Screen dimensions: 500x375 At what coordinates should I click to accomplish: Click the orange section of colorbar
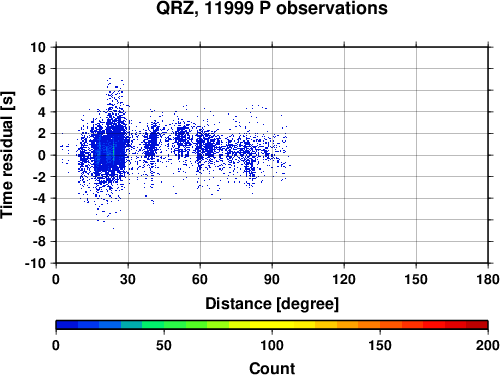pos(358,325)
